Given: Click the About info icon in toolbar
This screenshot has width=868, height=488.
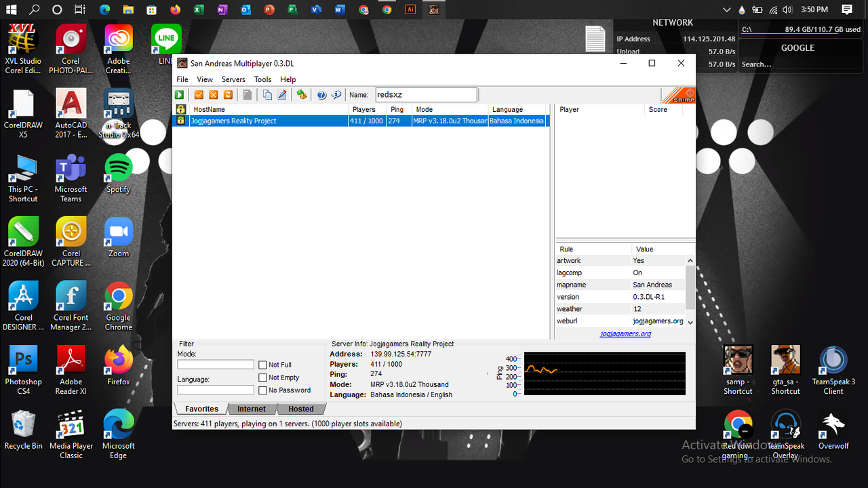Looking at the screenshot, I should point(336,95).
